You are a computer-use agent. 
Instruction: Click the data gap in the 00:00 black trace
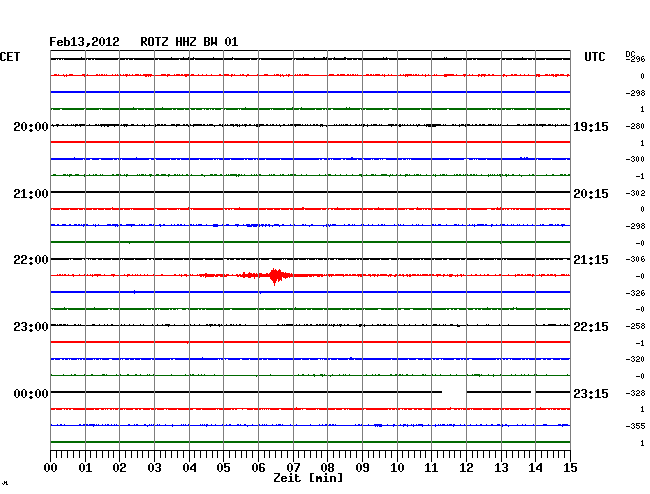[454, 392]
